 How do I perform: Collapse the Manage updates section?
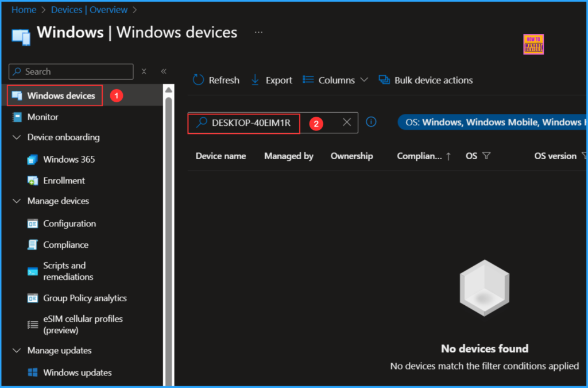(17, 351)
